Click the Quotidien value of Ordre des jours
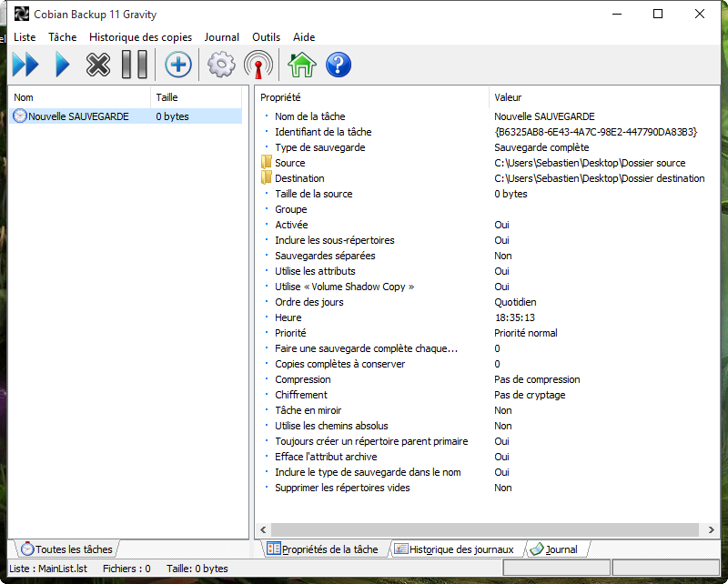This screenshot has width=728, height=584. pyautogui.click(x=515, y=302)
